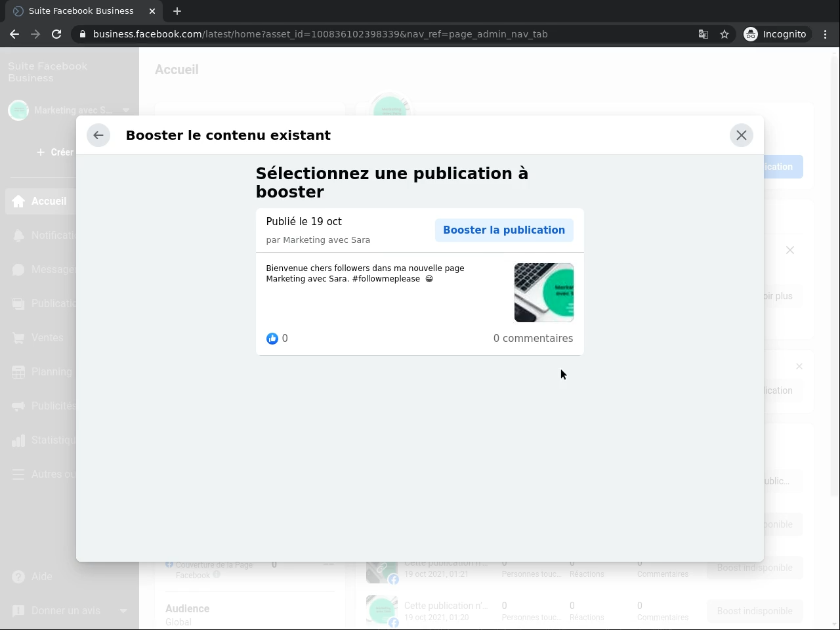
Task: Go back in browser history
Action: [x=14, y=34]
